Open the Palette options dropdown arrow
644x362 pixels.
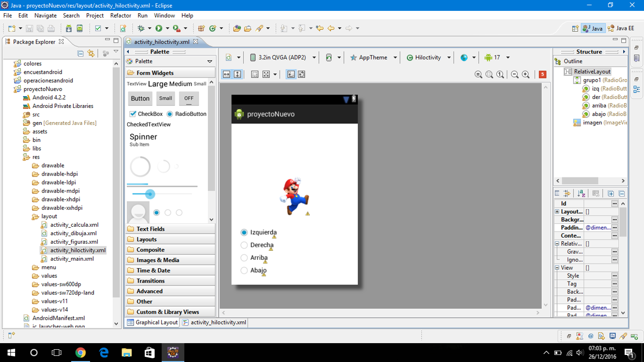coord(210,62)
